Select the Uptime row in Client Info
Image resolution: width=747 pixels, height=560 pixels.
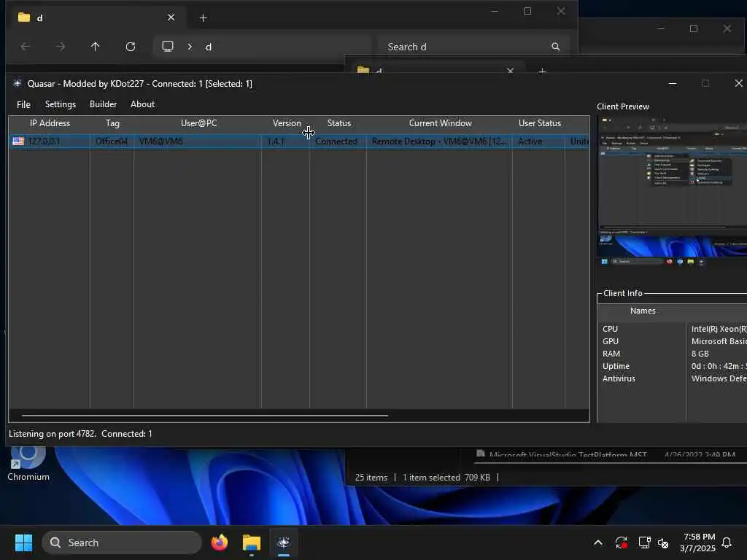672,366
